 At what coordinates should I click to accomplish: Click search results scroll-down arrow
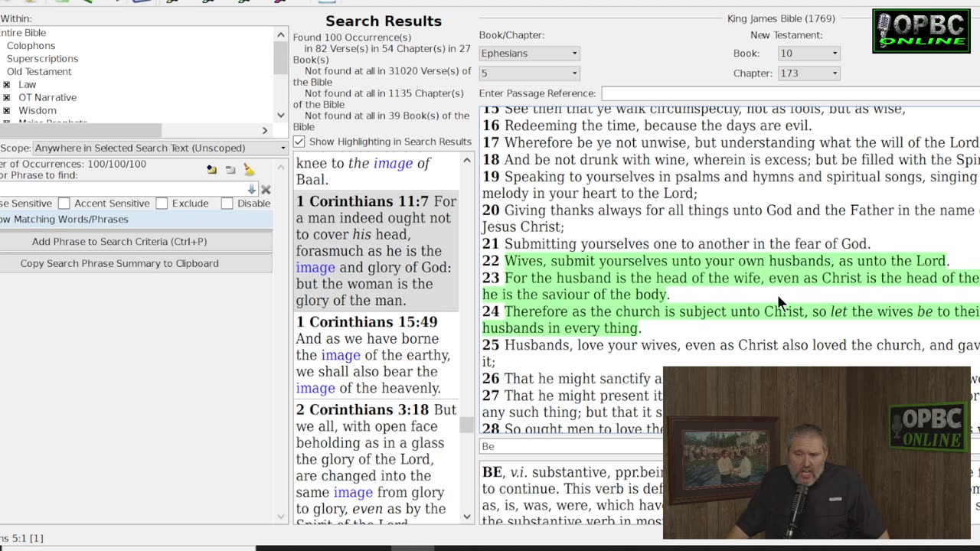(467, 517)
